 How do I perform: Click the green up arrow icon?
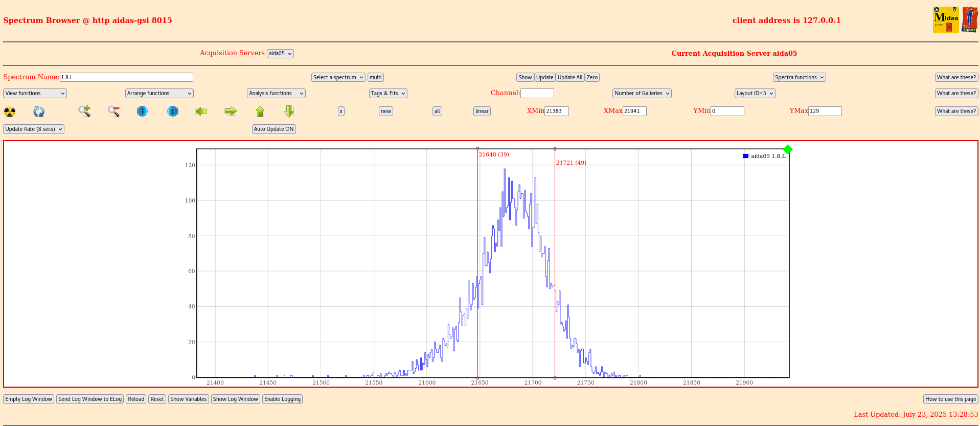click(x=260, y=111)
